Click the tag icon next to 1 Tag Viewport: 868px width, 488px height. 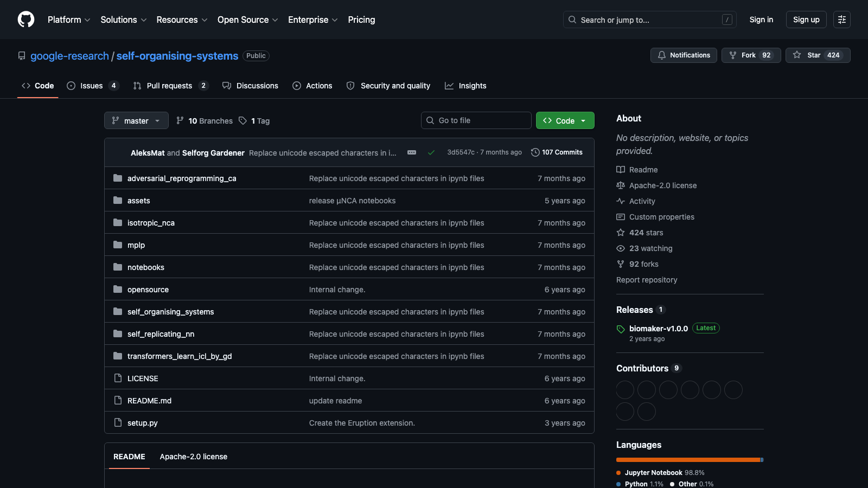(x=243, y=120)
